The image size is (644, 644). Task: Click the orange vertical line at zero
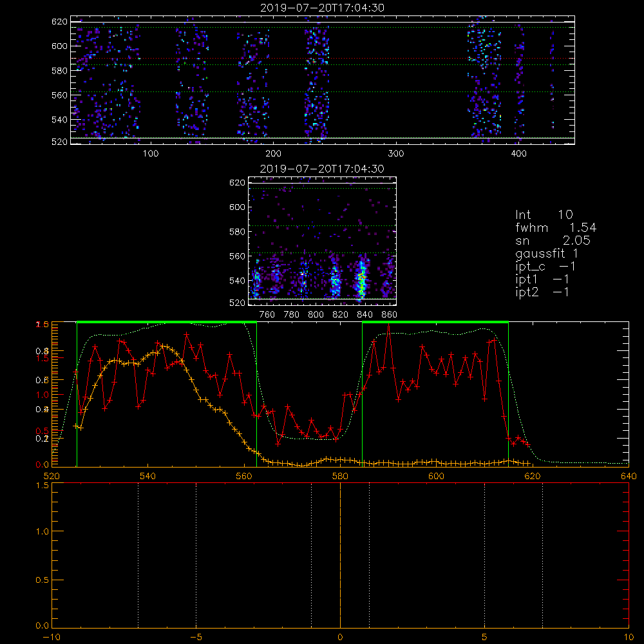[x=340, y=555]
